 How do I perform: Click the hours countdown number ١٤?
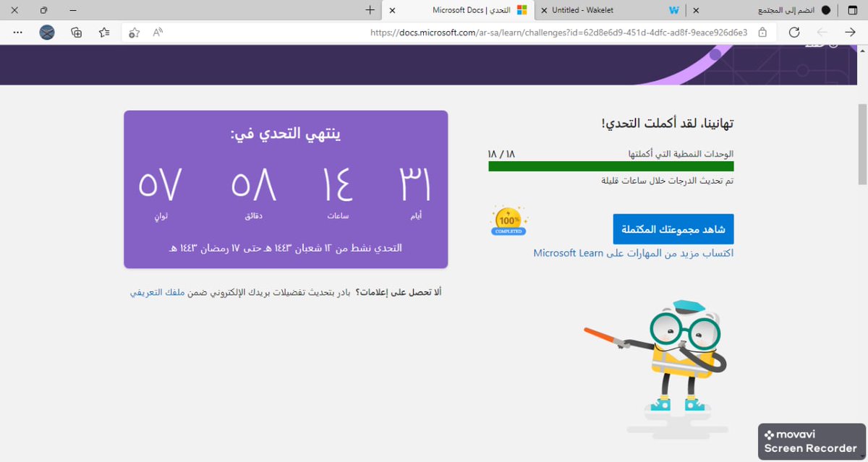337,185
